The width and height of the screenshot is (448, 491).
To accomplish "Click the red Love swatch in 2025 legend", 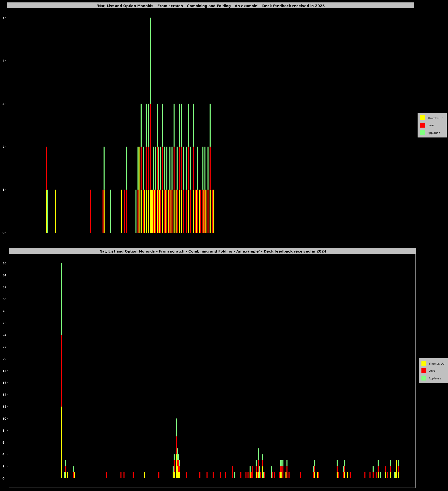I will point(422,125).
